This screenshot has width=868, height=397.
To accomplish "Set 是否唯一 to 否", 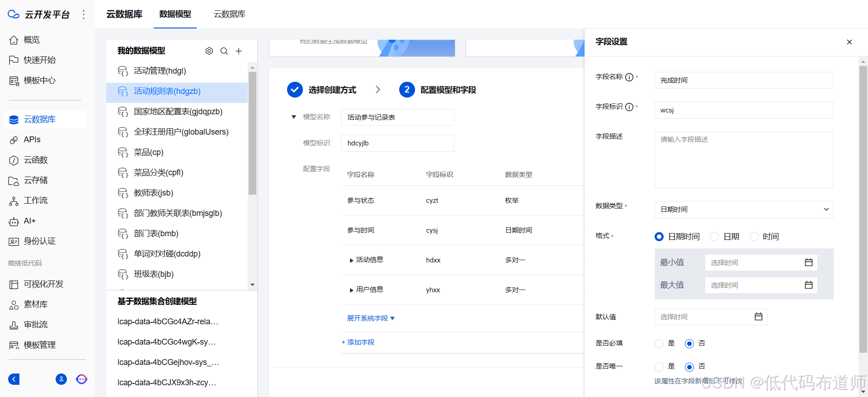I will pyautogui.click(x=689, y=367).
